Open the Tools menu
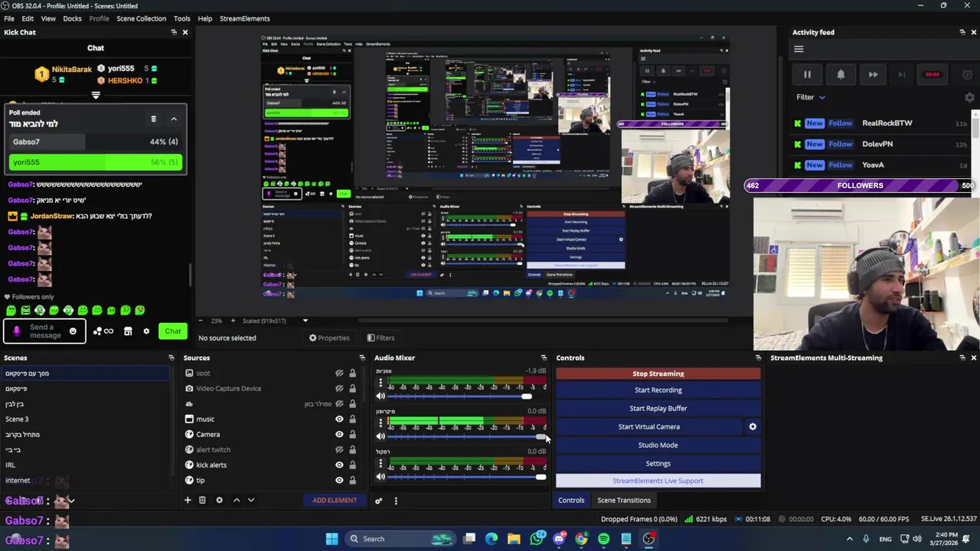The width and height of the screenshot is (980, 551). 181,18
